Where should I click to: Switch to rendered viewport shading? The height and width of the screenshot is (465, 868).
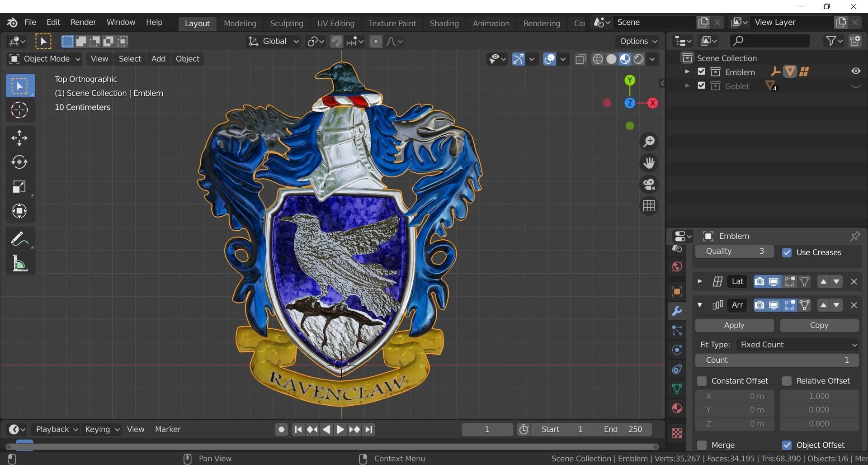[x=638, y=59]
